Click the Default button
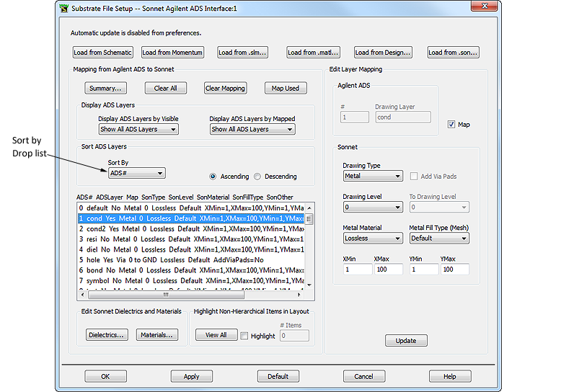This screenshot has width=561, height=392. coord(278,377)
